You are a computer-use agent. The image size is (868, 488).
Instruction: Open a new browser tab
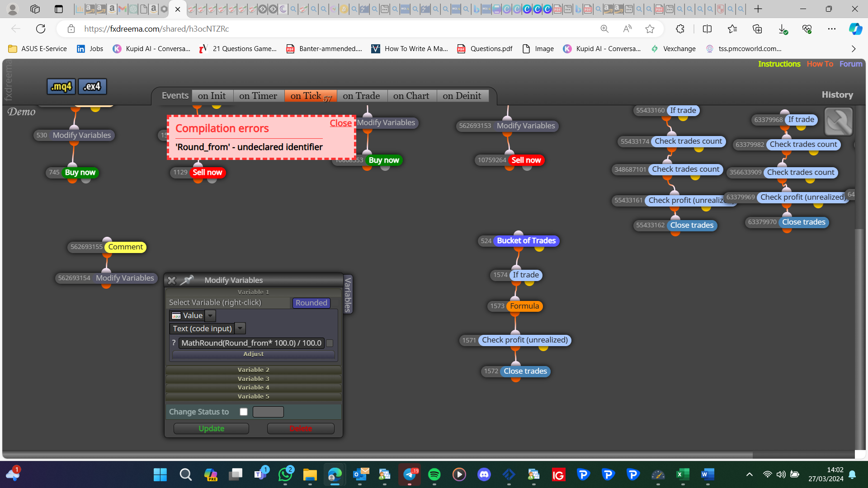pyautogui.click(x=758, y=9)
